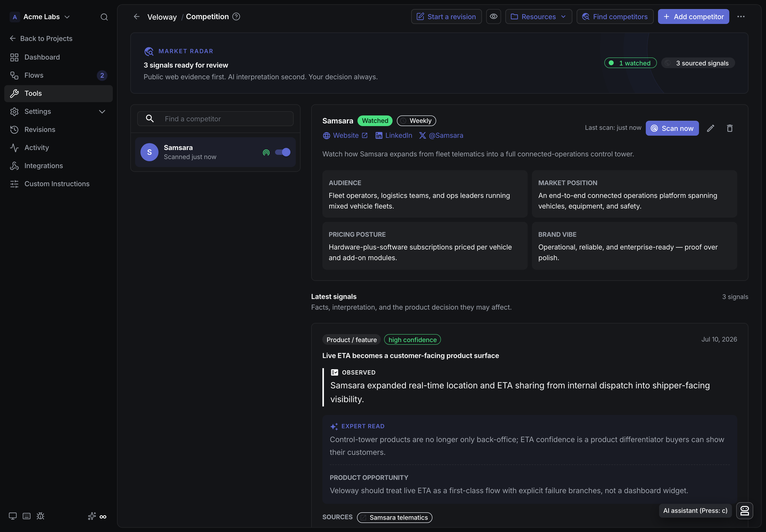766x532 pixels.
Task: Click the 3 sourced signals pill
Action: coord(698,63)
